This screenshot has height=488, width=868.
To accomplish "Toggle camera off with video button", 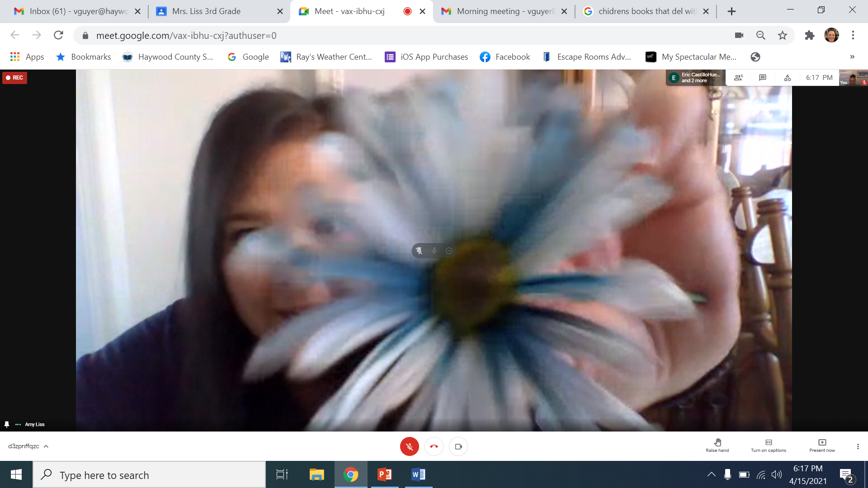I will (x=458, y=446).
